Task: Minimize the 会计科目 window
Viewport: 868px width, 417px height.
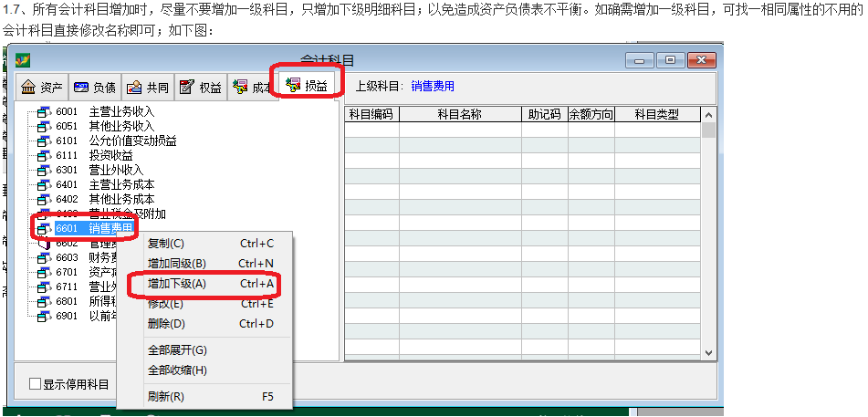Action: pyautogui.click(x=640, y=60)
